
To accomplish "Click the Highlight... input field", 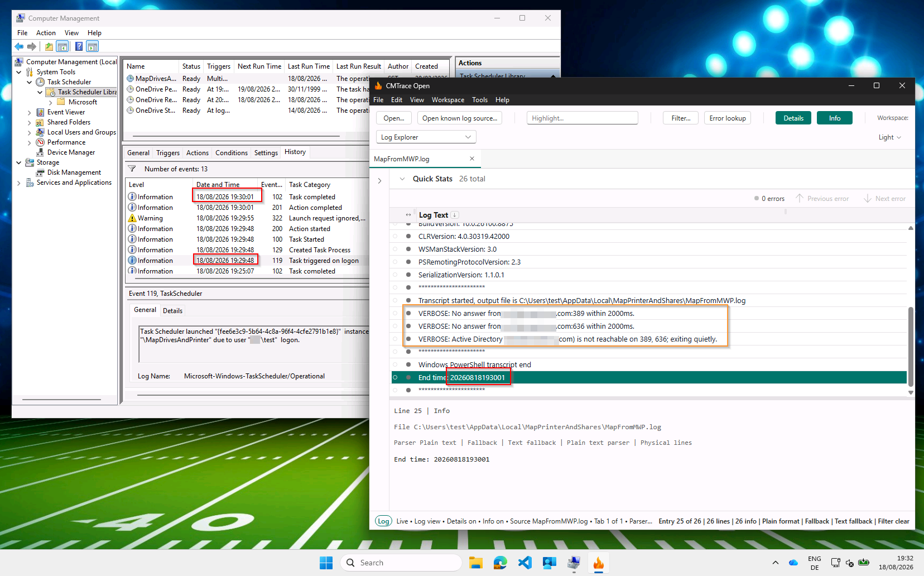I will click(582, 118).
